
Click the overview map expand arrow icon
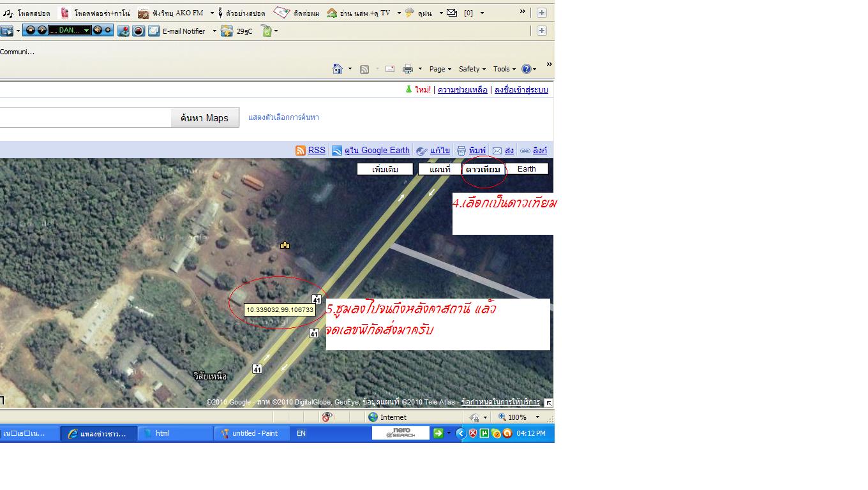tap(548, 403)
